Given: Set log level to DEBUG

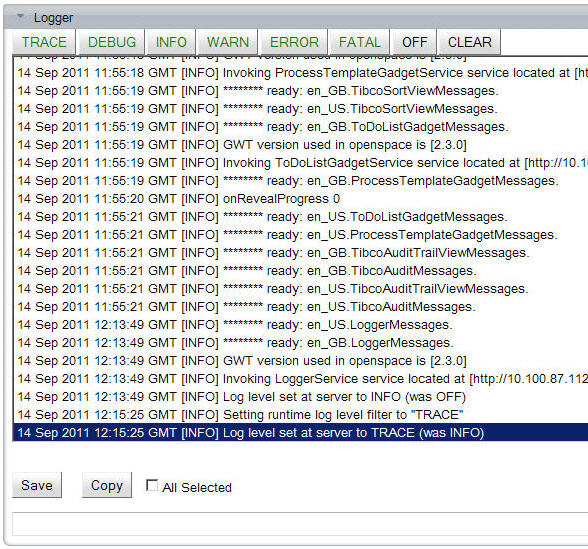Looking at the screenshot, I should [112, 42].
